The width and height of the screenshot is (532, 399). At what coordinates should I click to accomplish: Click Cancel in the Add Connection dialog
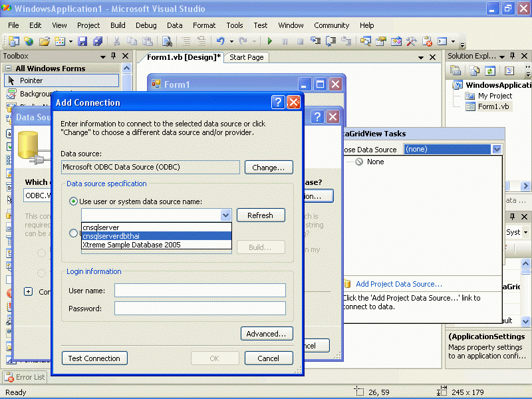(269, 358)
